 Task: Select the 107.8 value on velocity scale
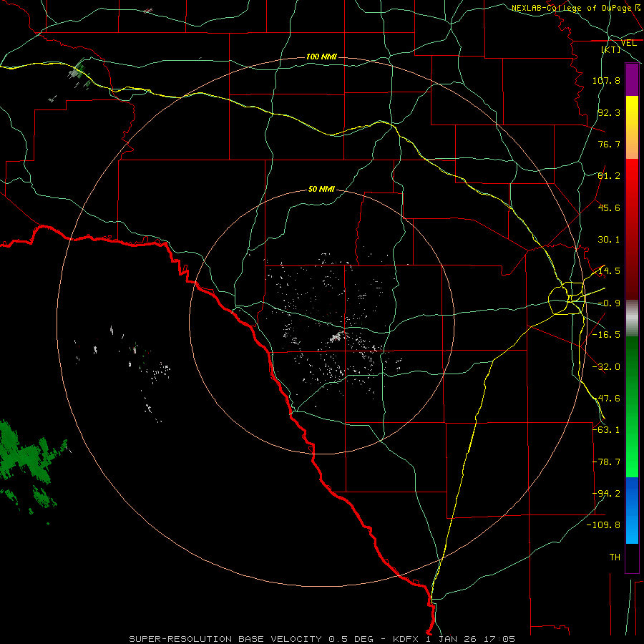[606, 80]
